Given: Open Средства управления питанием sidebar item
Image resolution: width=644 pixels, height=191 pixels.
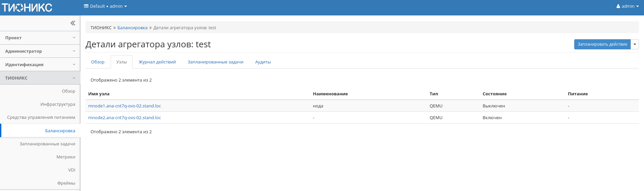Looking at the screenshot, I should point(41,117).
